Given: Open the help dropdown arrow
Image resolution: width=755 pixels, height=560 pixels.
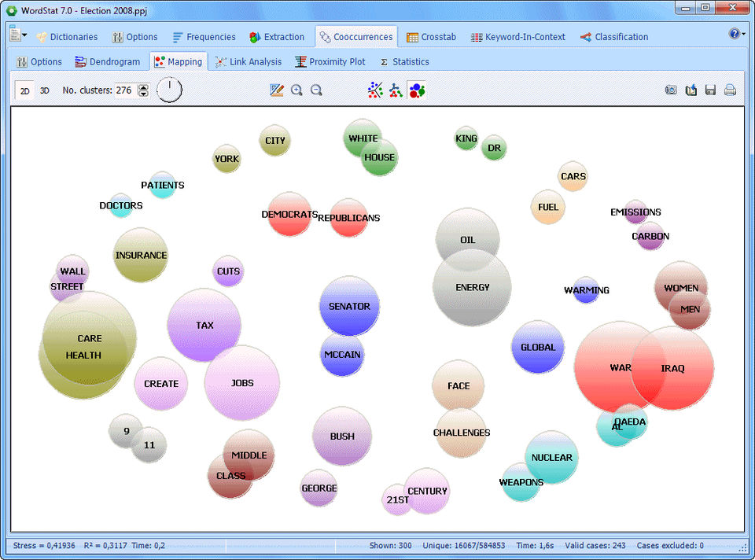Looking at the screenshot, I should [743, 34].
